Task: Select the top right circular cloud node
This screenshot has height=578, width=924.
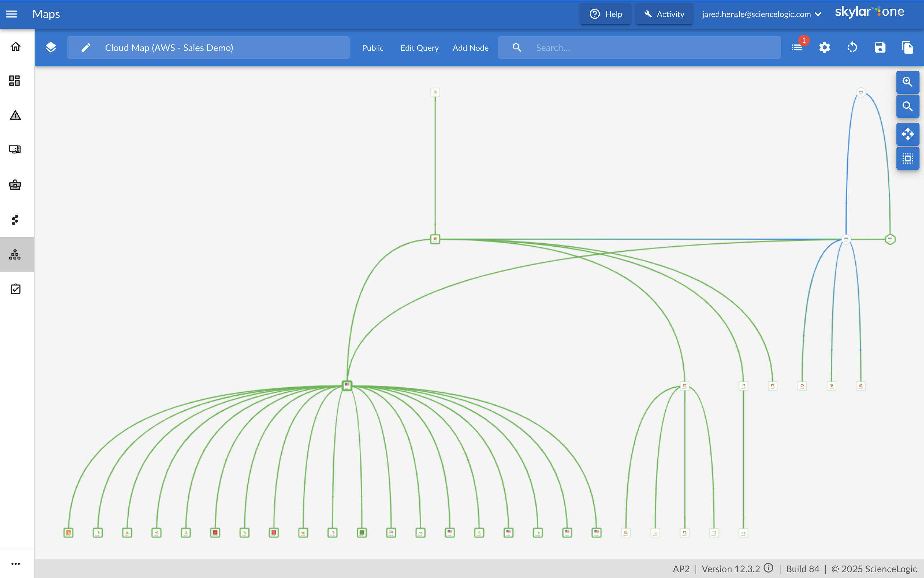Action: point(860,92)
